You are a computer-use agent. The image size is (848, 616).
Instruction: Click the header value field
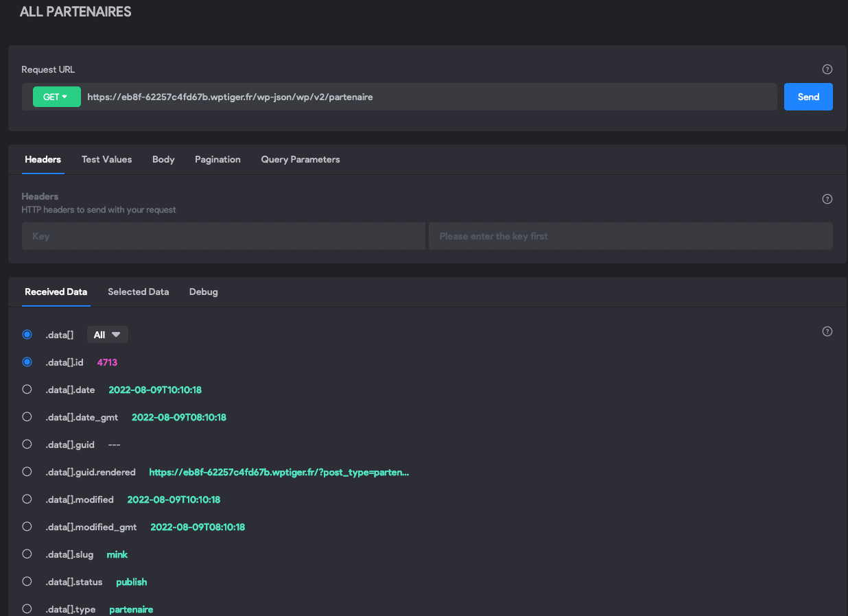coord(631,236)
